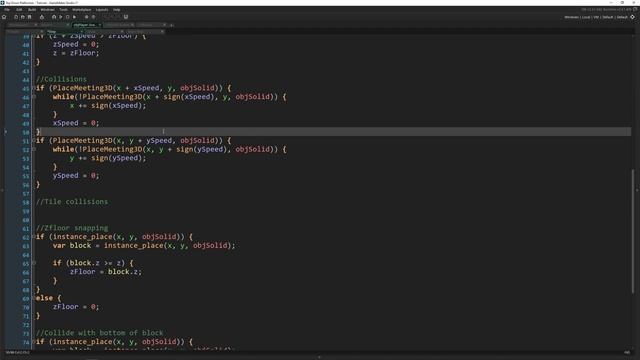
Task: Open the Help menu
Action: [x=116, y=9]
